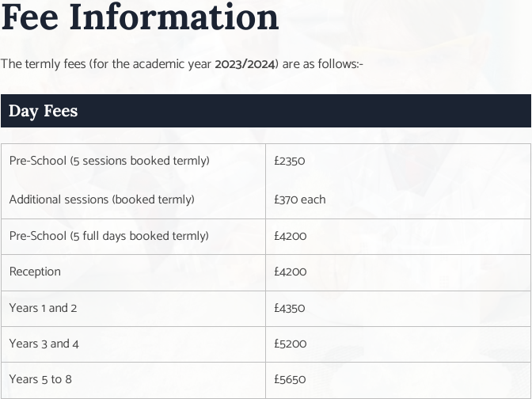Click the £4200 fee beside Reception
The image size is (532, 399).
click(x=290, y=272)
